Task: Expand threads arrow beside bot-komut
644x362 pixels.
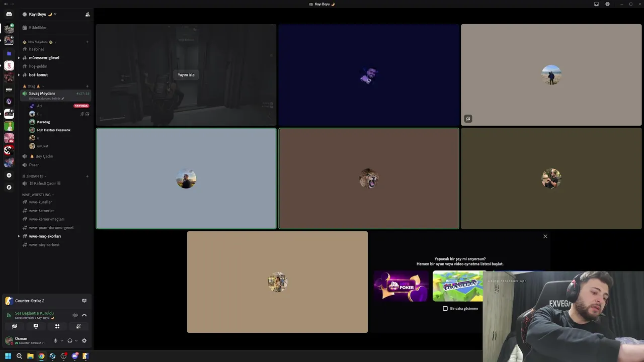Action: coord(19,75)
